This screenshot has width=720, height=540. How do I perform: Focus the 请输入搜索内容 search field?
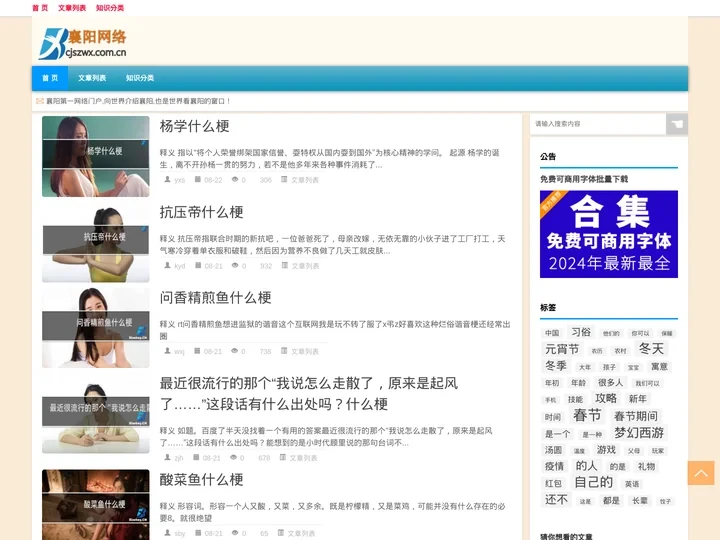click(598, 124)
